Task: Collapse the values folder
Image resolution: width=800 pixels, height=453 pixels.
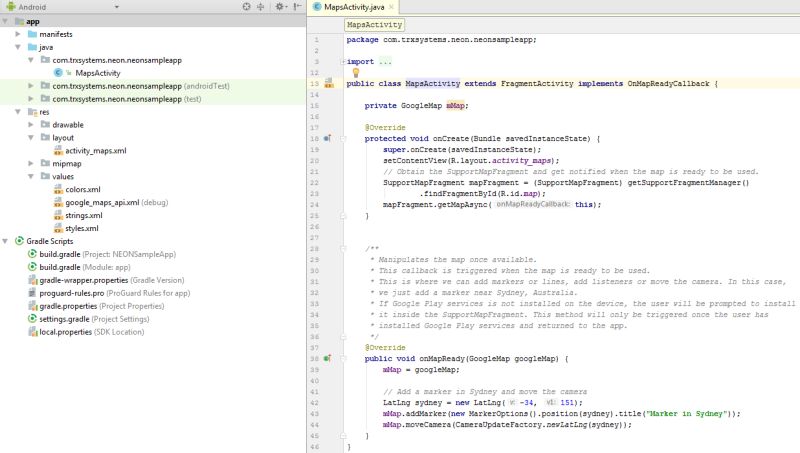Action: pos(31,177)
